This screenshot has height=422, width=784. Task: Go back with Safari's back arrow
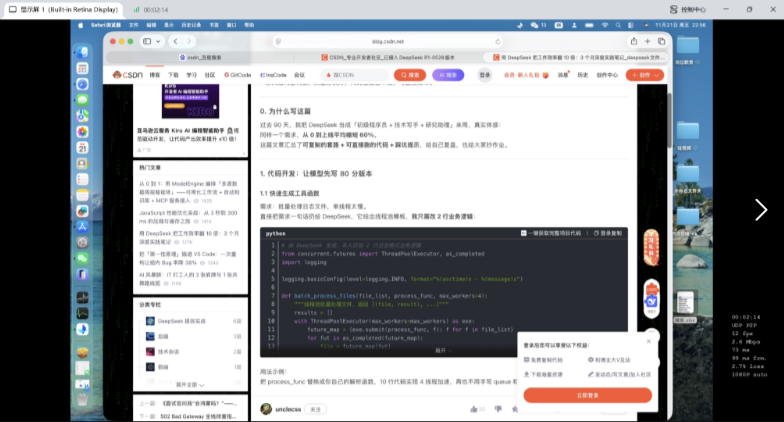point(175,42)
